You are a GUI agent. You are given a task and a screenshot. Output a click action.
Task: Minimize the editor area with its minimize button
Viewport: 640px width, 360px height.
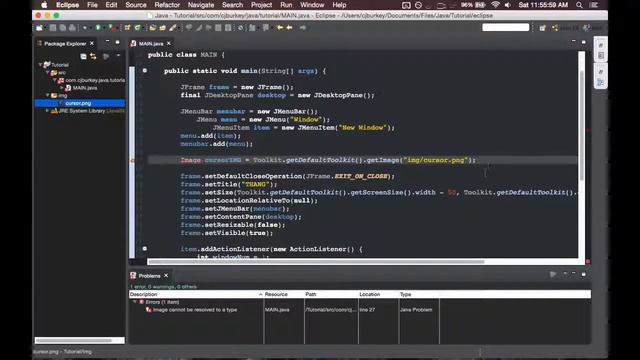pyautogui.click(x=573, y=42)
